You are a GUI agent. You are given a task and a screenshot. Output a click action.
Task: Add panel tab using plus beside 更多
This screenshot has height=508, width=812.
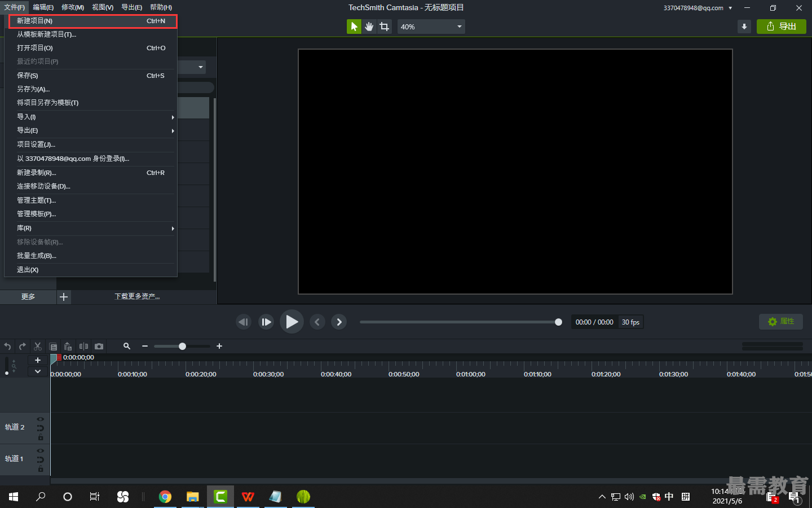pos(64,297)
